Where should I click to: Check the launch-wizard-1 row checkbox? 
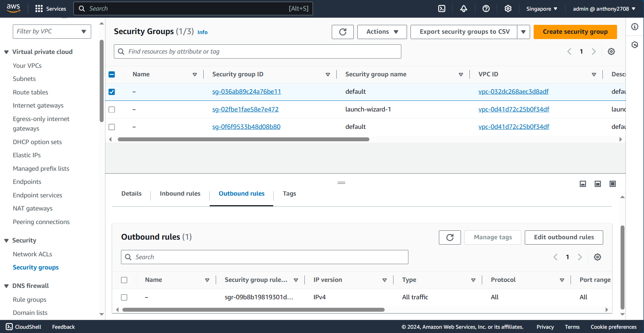(x=112, y=109)
